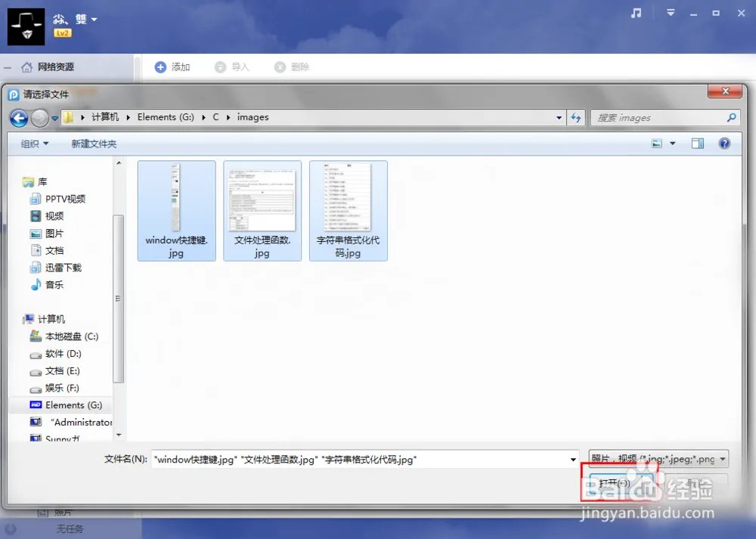Open the help question mark icon

pyautogui.click(x=724, y=144)
